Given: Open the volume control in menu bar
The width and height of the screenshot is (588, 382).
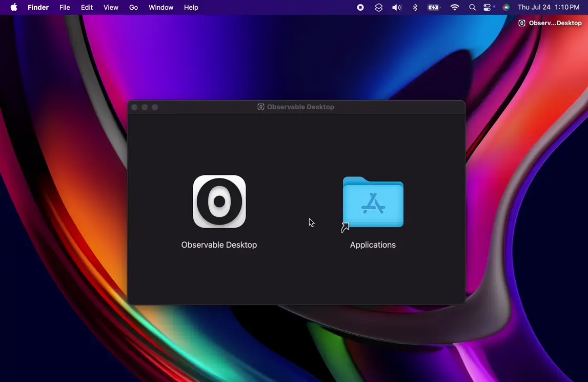Looking at the screenshot, I should pos(397,8).
